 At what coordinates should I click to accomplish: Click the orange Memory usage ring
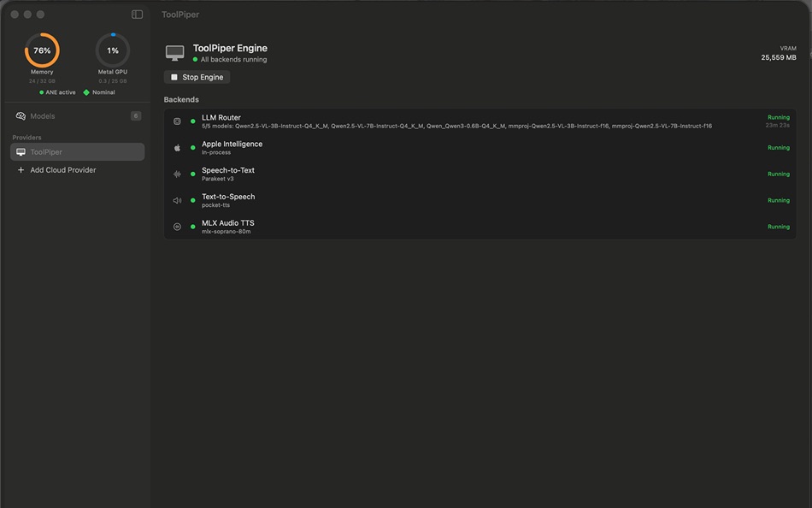click(x=42, y=50)
